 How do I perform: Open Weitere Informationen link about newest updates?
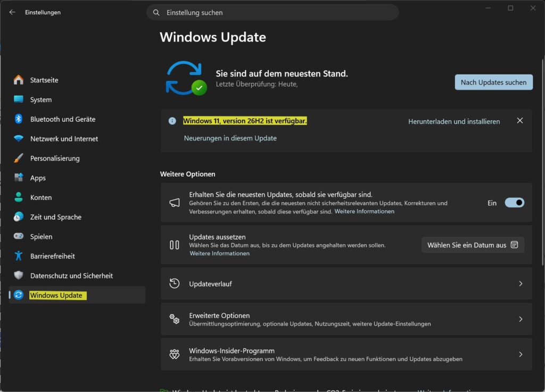tap(364, 211)
